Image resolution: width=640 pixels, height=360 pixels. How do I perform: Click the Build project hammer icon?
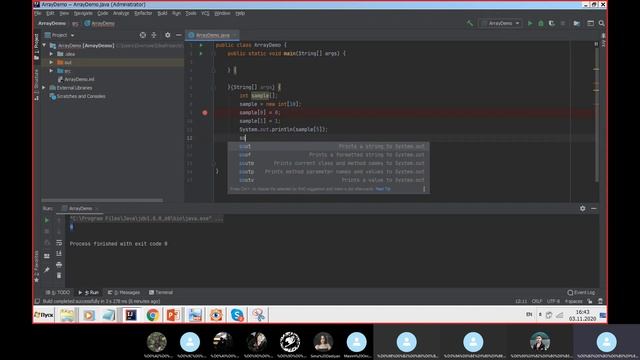(470, 23)
